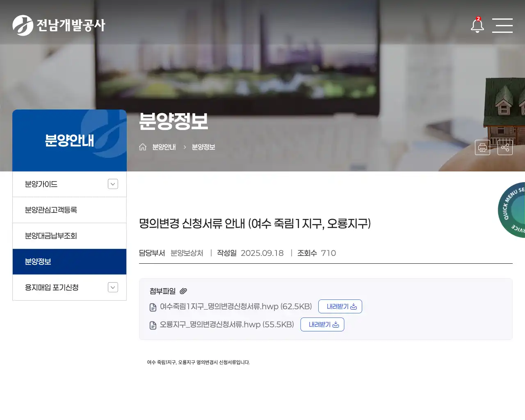The width and height of the screenshot is (525, 420).
Task: Click the 분양보상처 department text
Action: [187, 253]
